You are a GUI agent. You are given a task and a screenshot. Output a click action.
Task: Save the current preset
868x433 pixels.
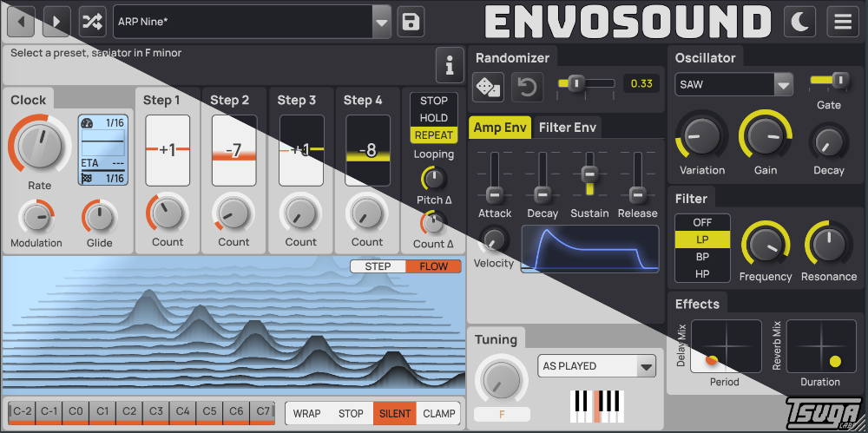coord(411,22)
